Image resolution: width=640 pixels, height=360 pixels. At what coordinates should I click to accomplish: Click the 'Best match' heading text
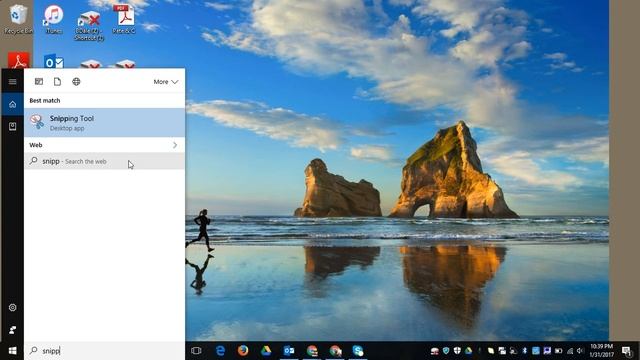pos(45,100)
